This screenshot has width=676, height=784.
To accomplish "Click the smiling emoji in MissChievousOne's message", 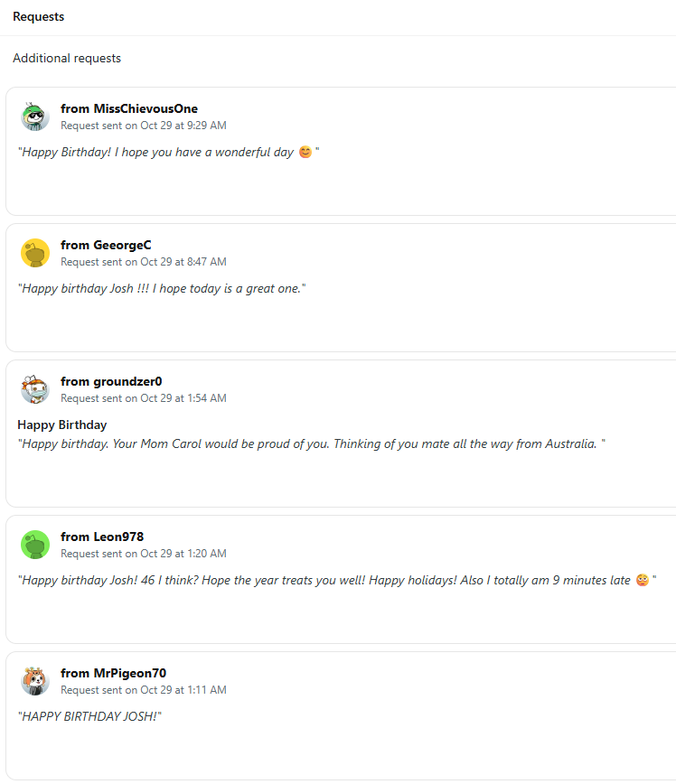I will pyautogui.click(x=305, y=153).
